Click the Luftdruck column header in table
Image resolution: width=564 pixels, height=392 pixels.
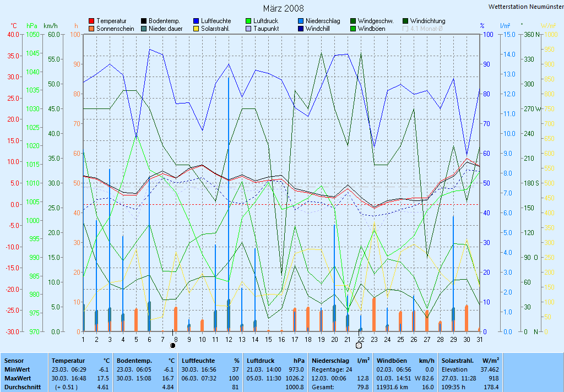(262, 361)
